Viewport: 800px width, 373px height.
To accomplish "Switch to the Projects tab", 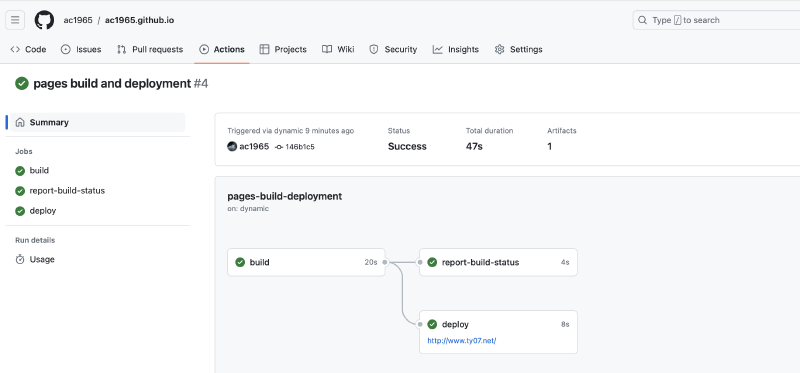I will (283, 49).
